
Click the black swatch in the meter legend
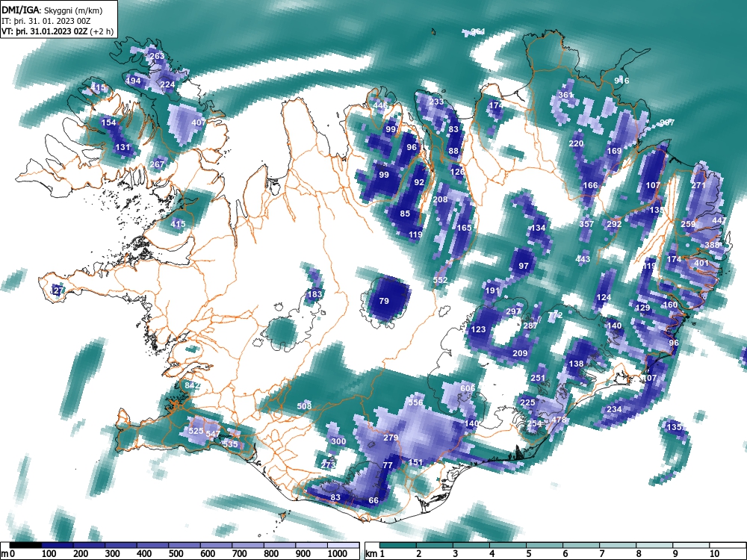[x=25, y=545]
